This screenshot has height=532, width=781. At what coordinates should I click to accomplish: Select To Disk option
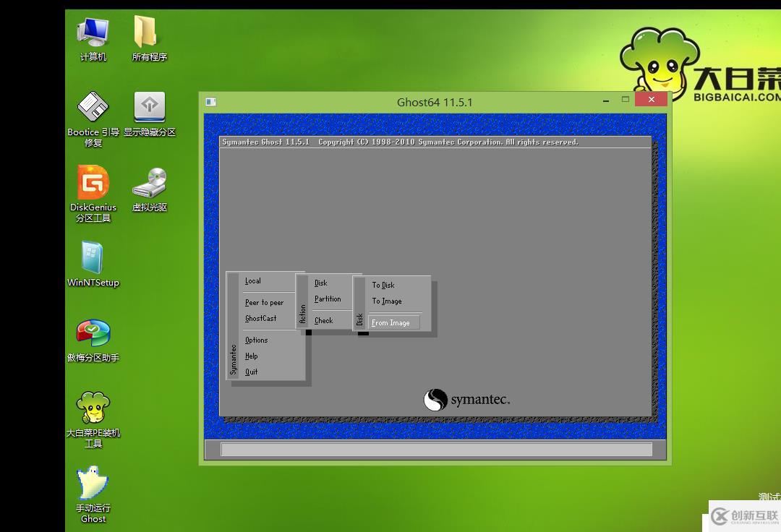click(383, 286)
